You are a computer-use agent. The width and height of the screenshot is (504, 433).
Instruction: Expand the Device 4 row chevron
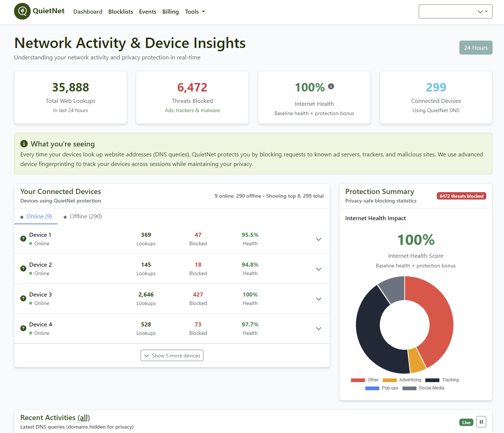[x=319, y=328]
